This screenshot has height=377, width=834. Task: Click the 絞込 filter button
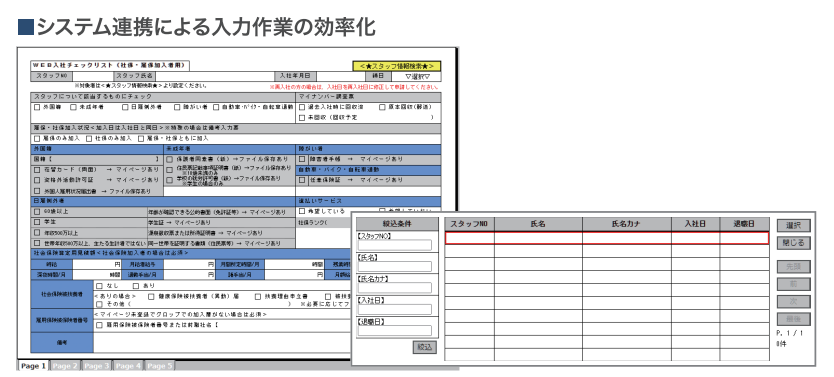tap(424, 347)
